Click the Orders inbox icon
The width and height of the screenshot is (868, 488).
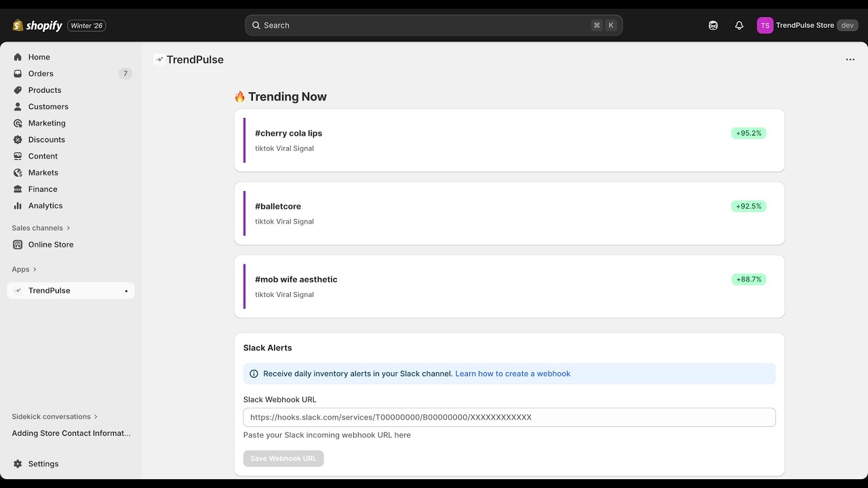click(x=18, y=73)
